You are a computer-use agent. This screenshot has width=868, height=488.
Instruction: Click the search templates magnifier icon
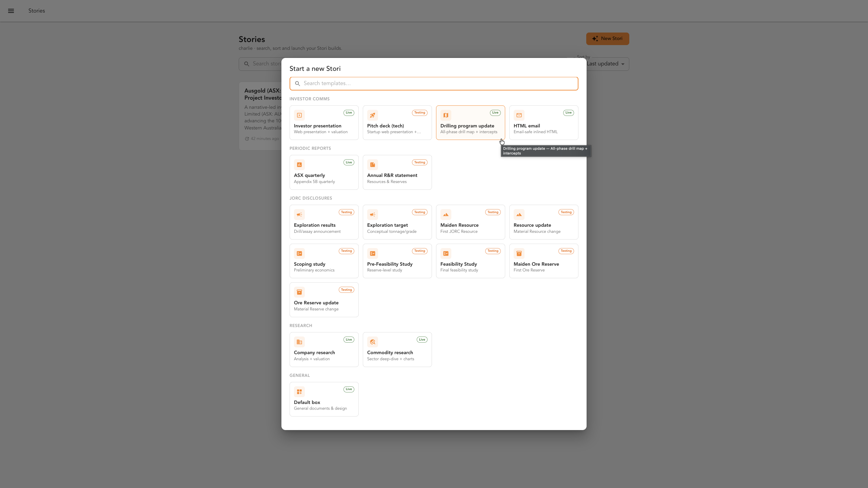tap(297, 84)
